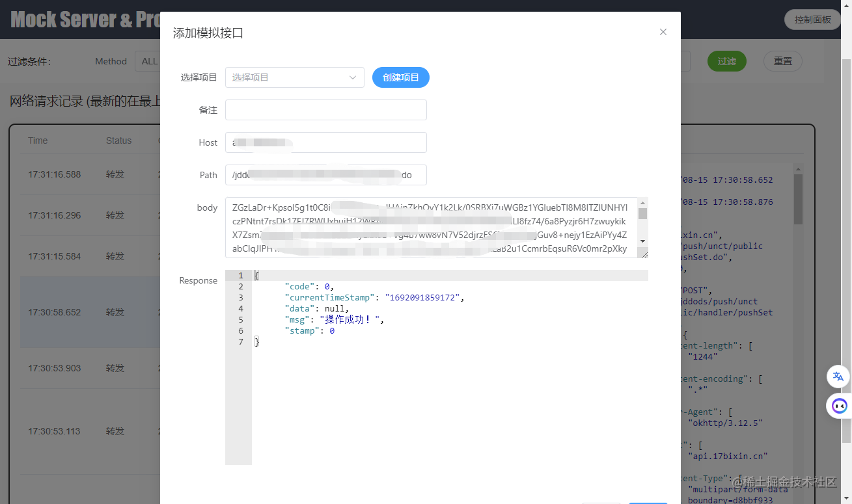Click the 控制面板 button in the header
The image size is (852, 504).
(x=813, y=20)
